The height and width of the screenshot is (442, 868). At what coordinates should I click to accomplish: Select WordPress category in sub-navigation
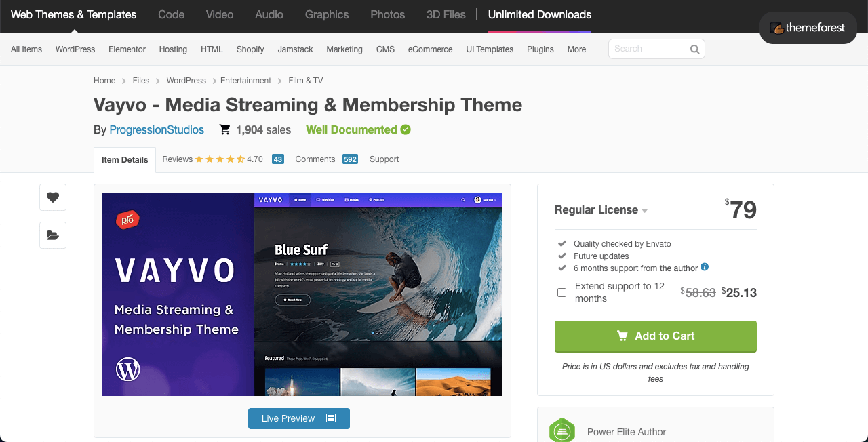(x=75, y=49)
